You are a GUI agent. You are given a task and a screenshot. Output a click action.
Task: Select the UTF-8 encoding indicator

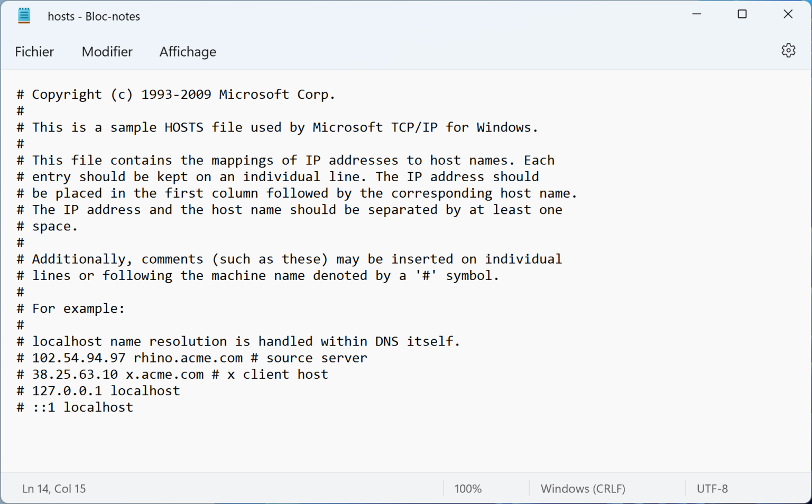[712, 488]
